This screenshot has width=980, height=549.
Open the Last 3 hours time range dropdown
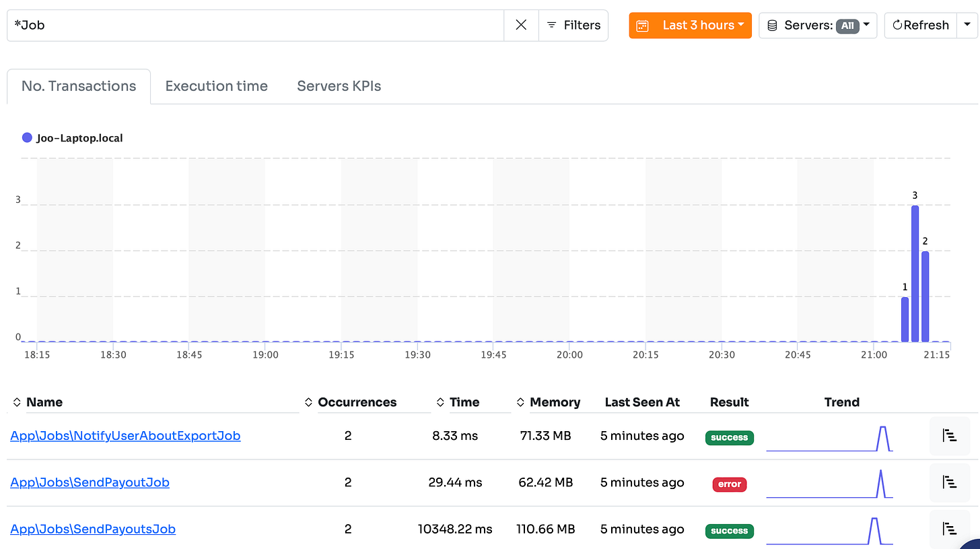click(690, 26)
